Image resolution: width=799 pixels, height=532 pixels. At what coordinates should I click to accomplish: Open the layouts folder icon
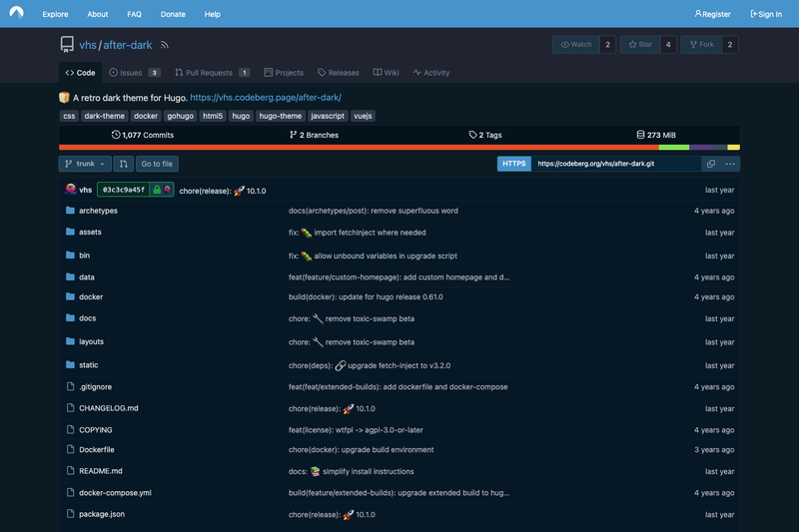click(x=70, y=341)
